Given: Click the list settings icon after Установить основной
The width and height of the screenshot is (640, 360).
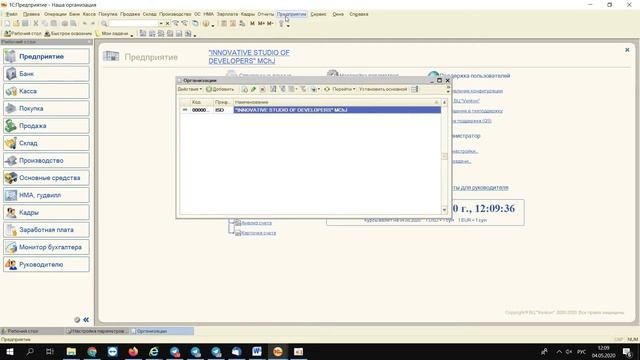Looking at the screenshot, I should tap(415, 89).
